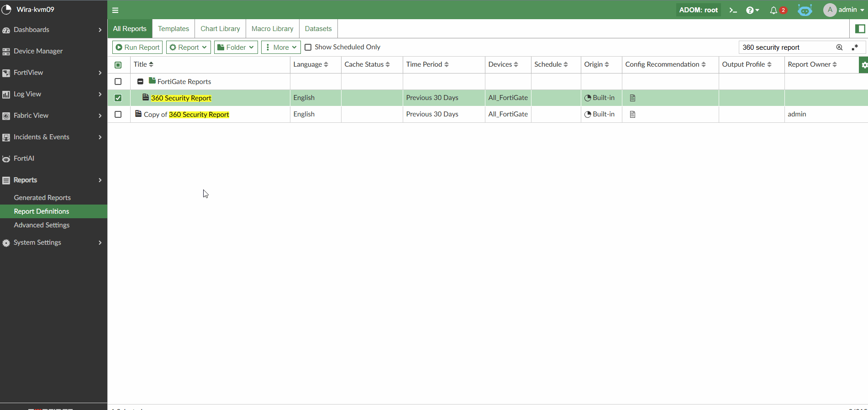Screen dimensions: 868x410
Task: Click the FortiGate Reports folder icon
Action: (x=152, y=81)
